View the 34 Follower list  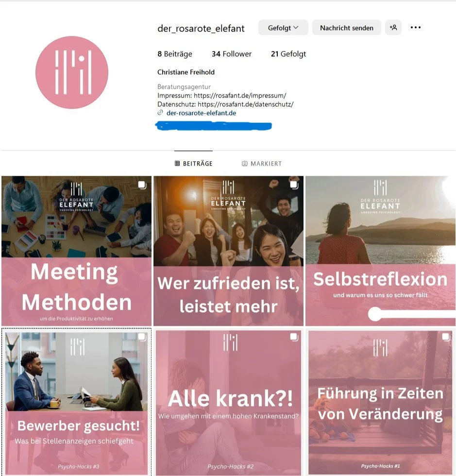pos(232,54)
